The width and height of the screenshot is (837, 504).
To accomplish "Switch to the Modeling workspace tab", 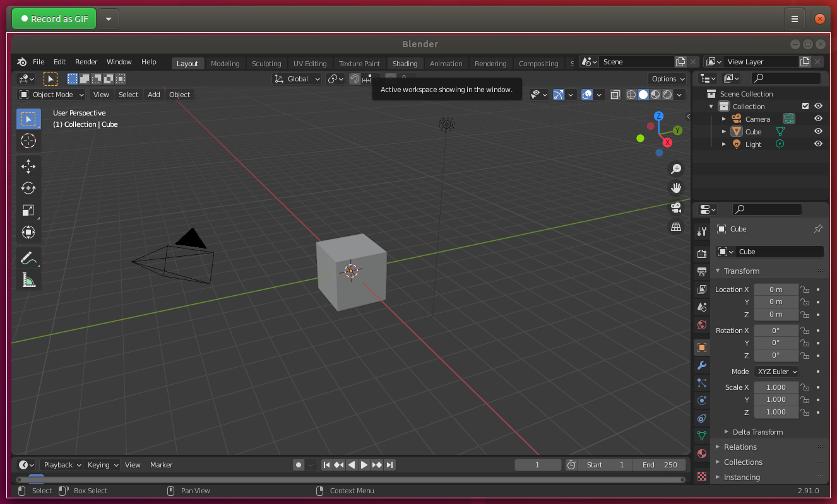I will tap(225, 64).
